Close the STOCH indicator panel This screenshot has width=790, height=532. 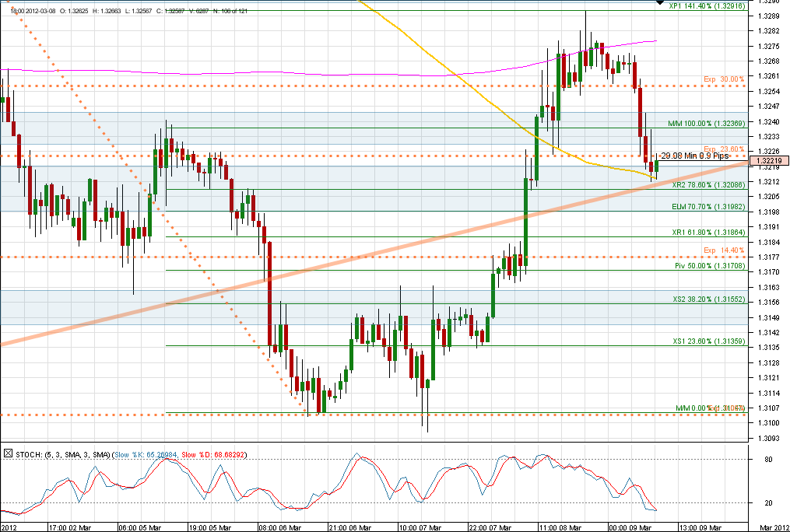pyautogui.click(x=8, y=454)
